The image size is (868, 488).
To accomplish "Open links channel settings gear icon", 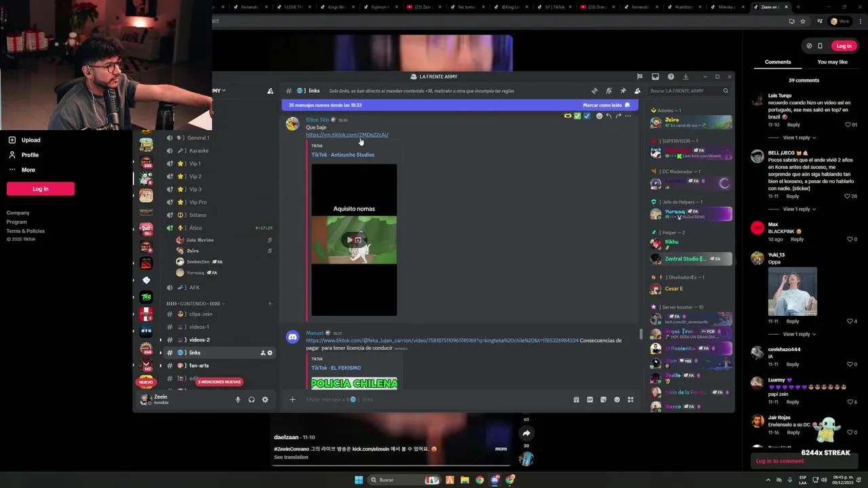I will coord(270,352).
